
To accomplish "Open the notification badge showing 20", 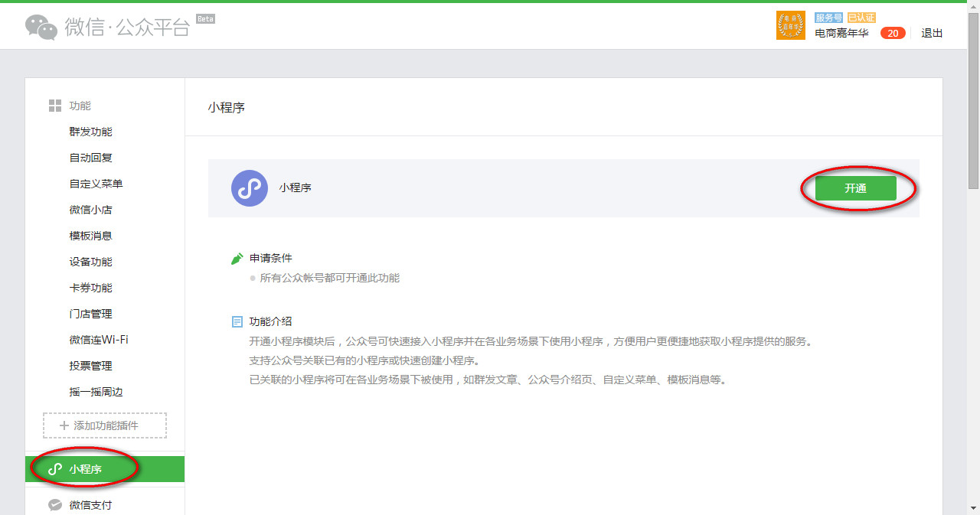I will tap(893, 33).
